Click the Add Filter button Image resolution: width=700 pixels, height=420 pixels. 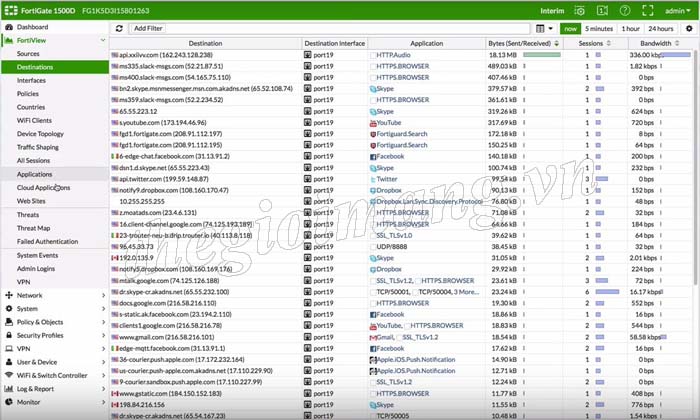[x=148, y=28]
